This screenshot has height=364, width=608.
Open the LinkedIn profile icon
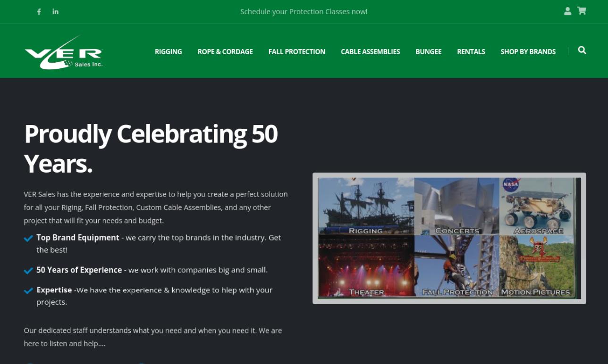(55, 11)
